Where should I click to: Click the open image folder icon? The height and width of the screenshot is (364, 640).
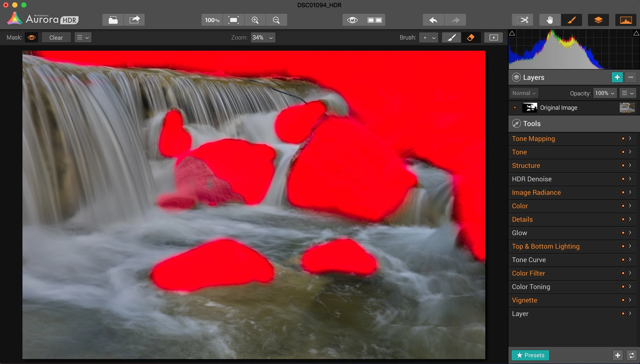click(x=113, y=20)
